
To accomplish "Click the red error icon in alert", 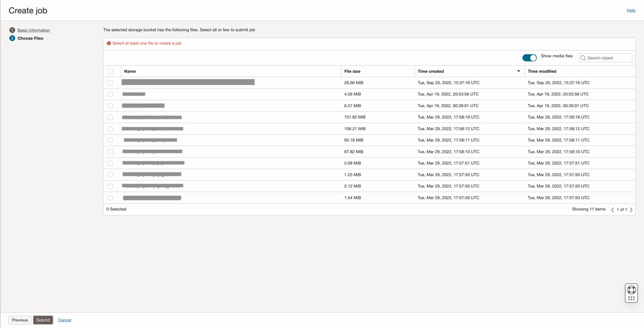I will click(x=109, y=43).
